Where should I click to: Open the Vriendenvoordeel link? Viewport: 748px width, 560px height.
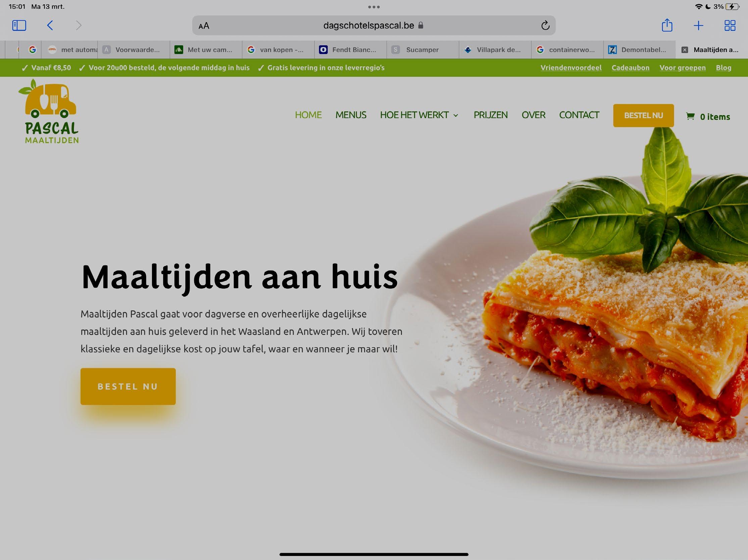pos(571,68)
